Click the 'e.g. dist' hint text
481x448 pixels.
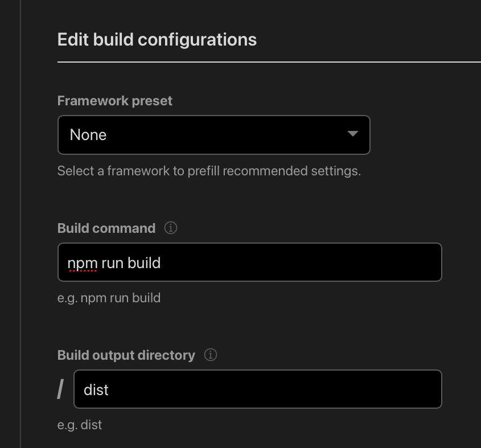[x=80, y=425]
